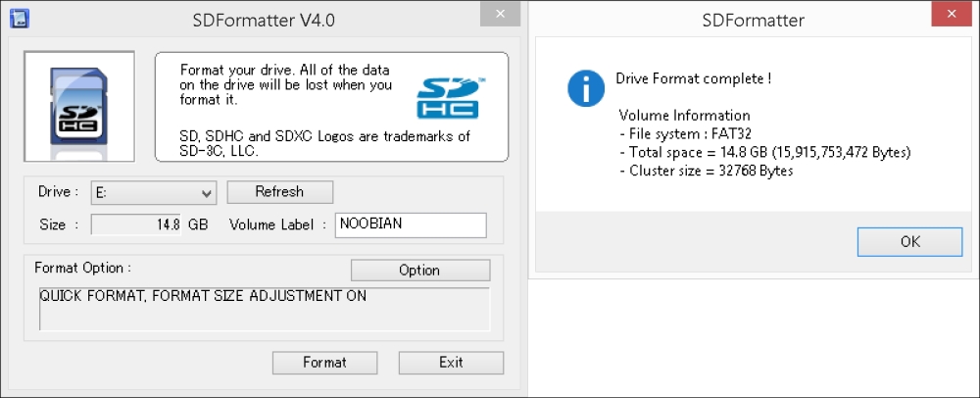
Task: Click the SDFormatter app icon in title bar
Action: [x=20, y=18]
